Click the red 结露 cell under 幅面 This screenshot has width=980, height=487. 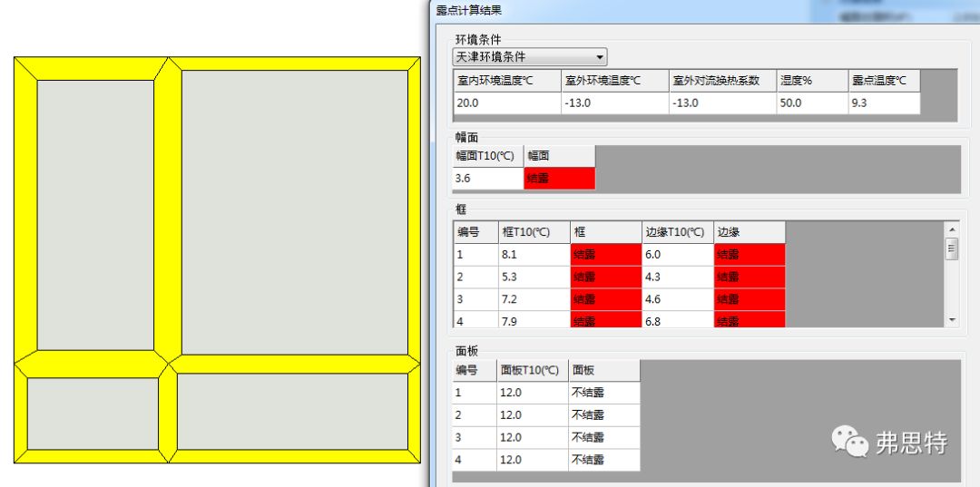[559, 179]
